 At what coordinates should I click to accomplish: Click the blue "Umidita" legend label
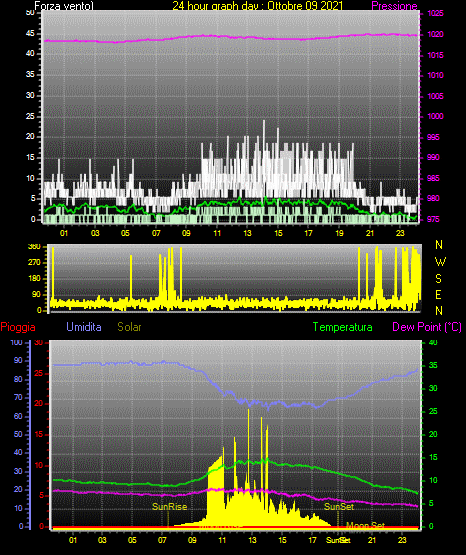84,327
